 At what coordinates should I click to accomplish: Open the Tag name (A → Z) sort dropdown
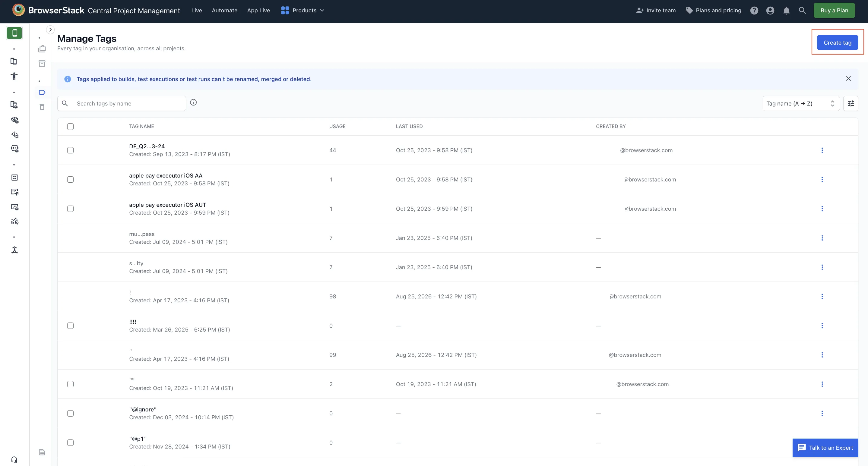[801, 103]
